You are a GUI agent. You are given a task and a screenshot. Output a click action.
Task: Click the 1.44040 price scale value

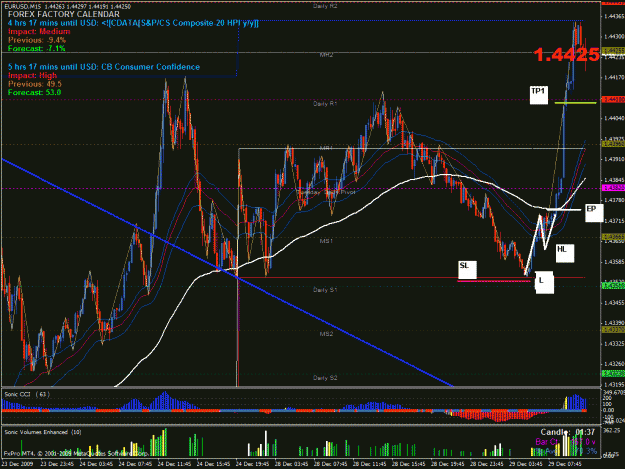[x=614, y=118]
